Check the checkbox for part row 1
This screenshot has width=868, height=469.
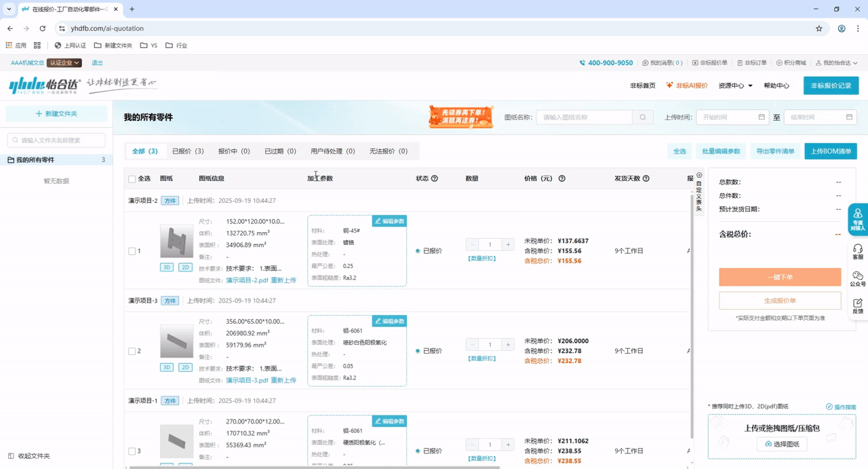pyautogui.click(x=132, y=251)
